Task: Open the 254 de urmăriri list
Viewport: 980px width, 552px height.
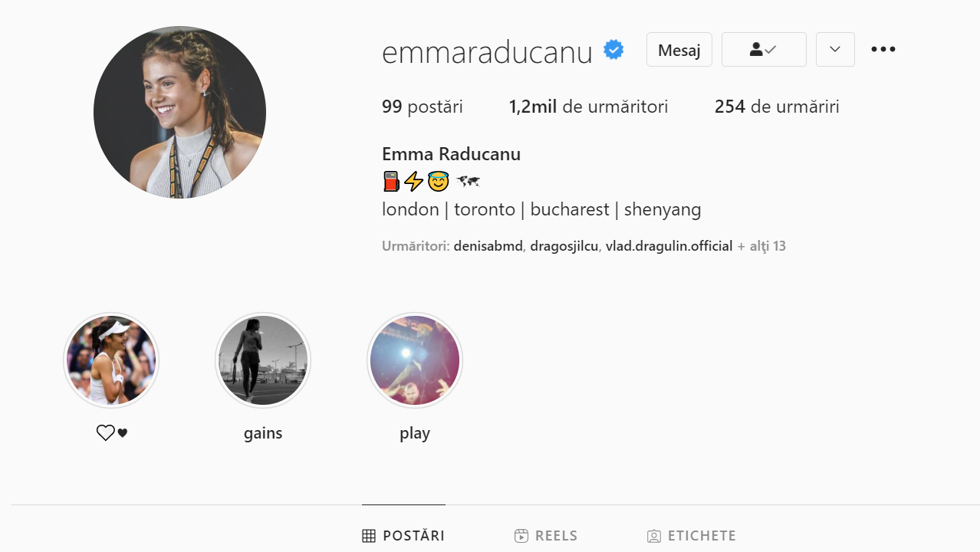Action: tap(777, 107)
